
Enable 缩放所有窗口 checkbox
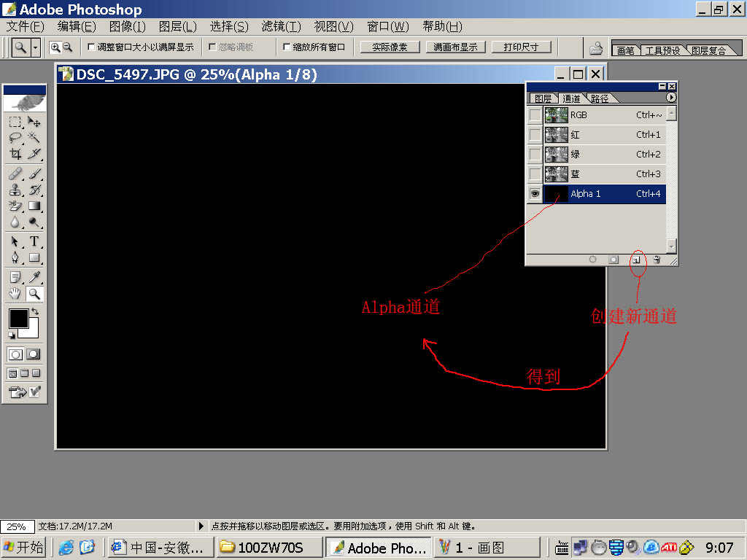click(287, 47)
